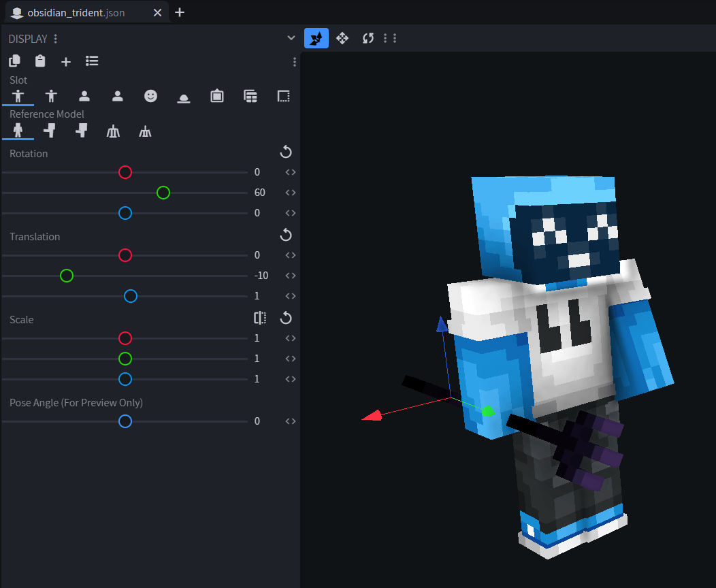
Task: Edit the Rotation Y value 60
Action: [x=260, y=193]
